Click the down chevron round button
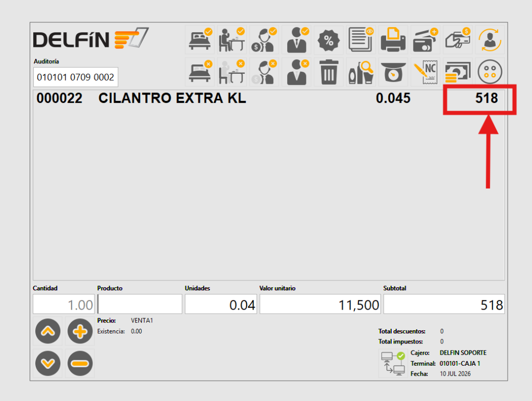The height and width of the screenshot is (401, 532). (48, 364)
